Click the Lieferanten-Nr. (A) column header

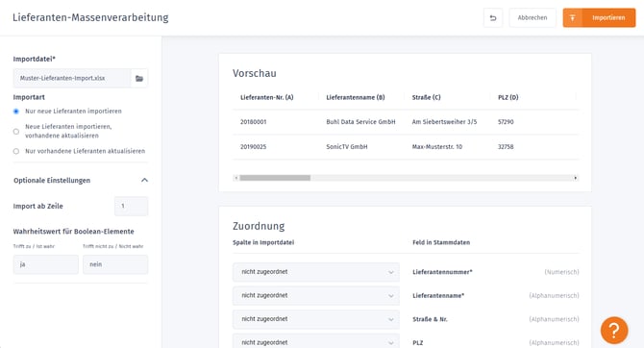point(266,97)
